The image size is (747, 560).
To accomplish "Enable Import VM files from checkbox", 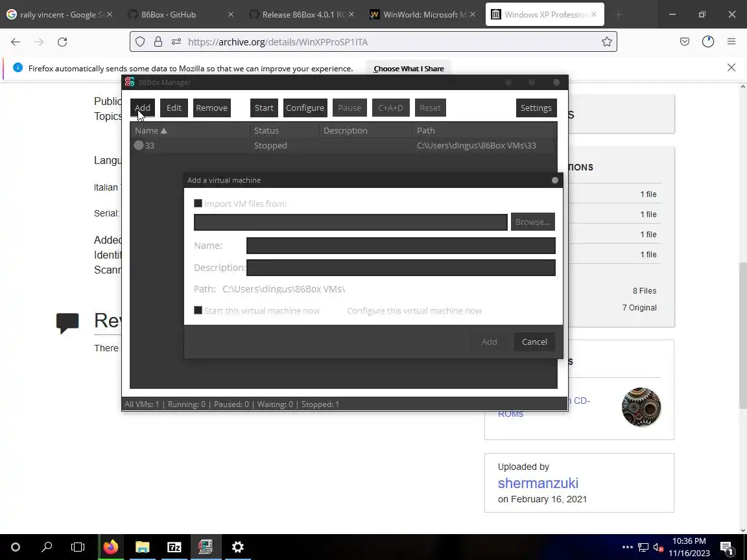I will pyautogui.click(x=198, y=204).
